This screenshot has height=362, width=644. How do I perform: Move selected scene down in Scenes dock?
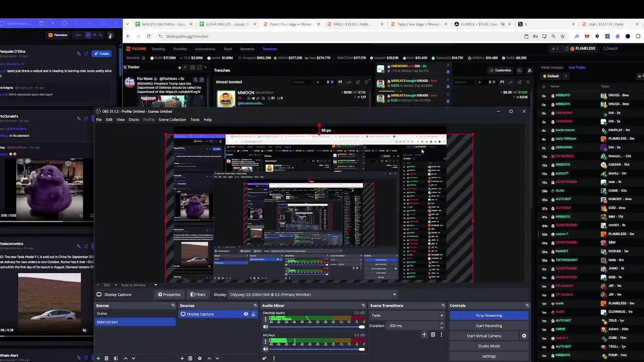[133, 358]
